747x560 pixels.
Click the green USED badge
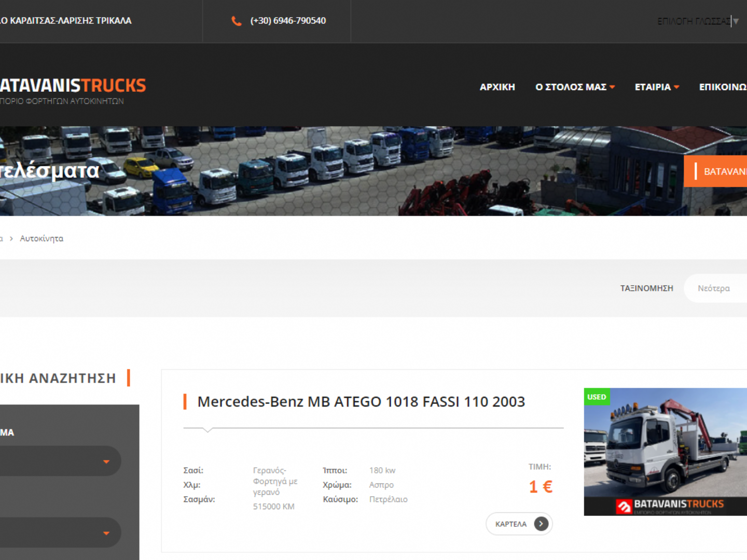coord(597,397)
